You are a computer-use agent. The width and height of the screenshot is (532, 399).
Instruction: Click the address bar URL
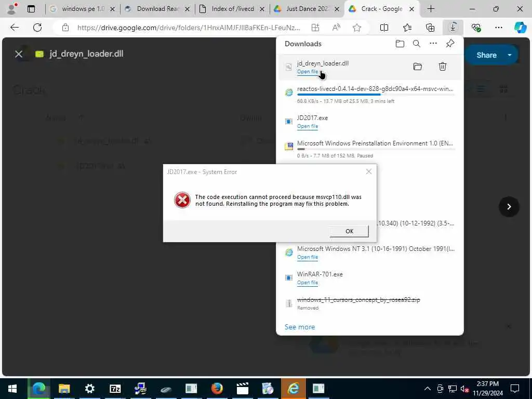189,28
